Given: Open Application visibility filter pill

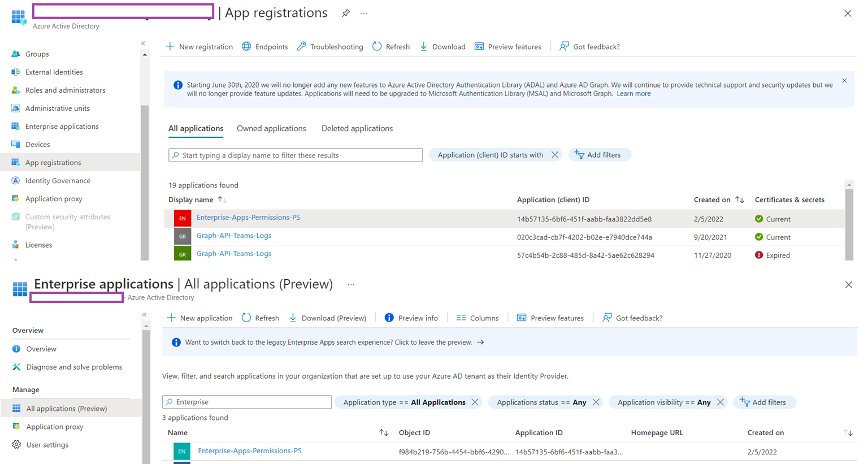Looking at the screenshot, I should 664,402.
